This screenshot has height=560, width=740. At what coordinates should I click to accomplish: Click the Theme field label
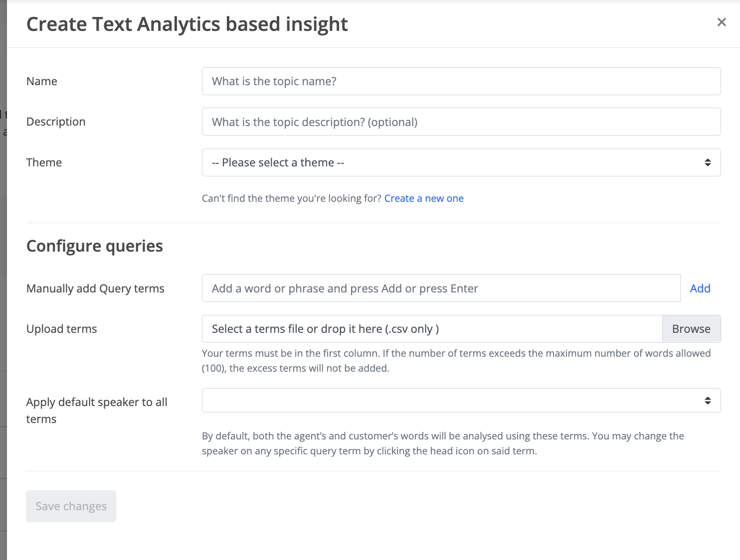click(44, 162)
